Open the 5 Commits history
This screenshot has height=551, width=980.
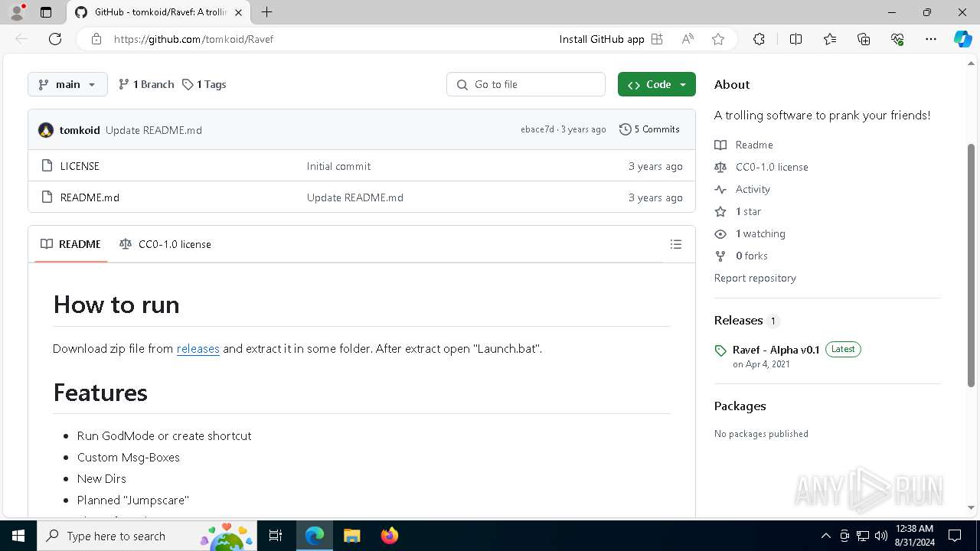point(649,129)
